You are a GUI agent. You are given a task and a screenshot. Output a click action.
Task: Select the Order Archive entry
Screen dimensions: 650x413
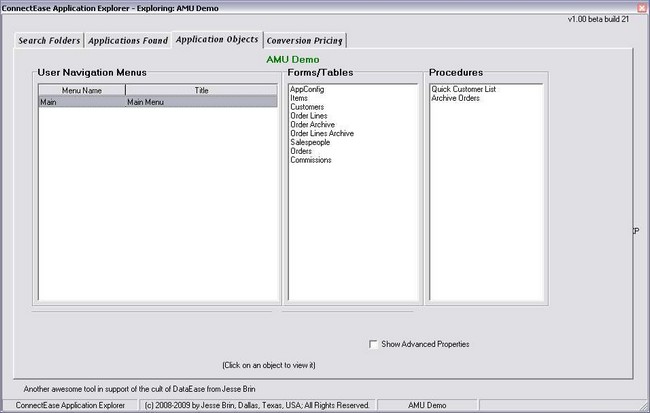[x=313, y=125]
